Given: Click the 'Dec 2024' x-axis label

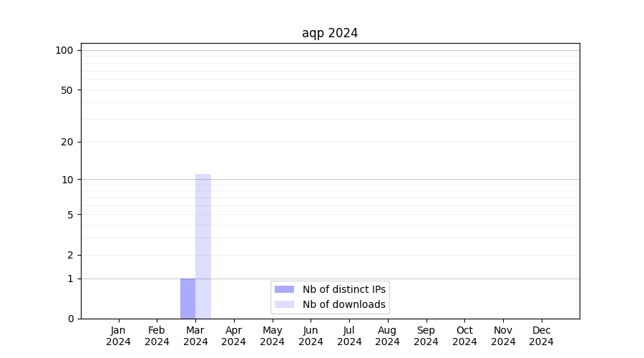Looking at the screenshot, I should [x=541, y=336].
